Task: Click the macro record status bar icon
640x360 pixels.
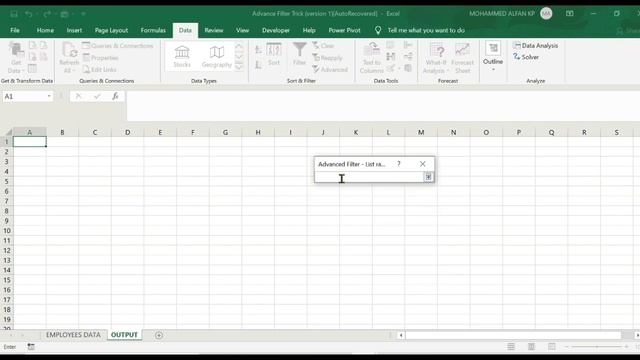Action: click(x=31, y=347)
